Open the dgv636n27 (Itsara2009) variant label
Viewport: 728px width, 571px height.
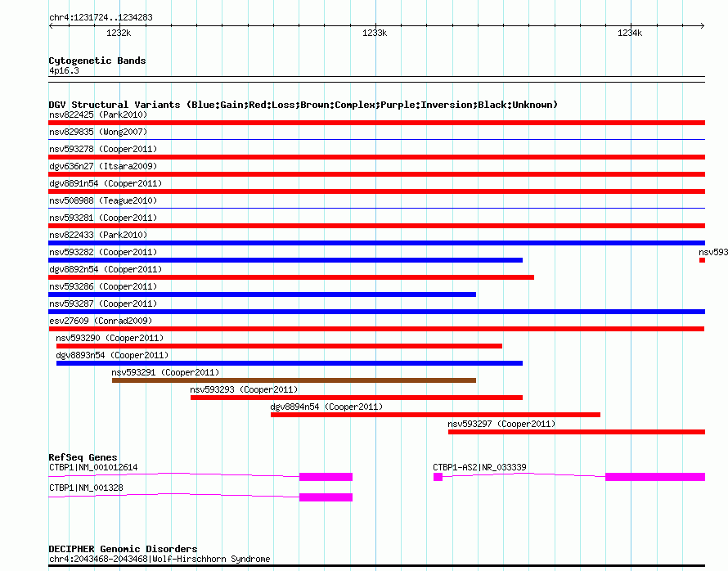[103, 166]
